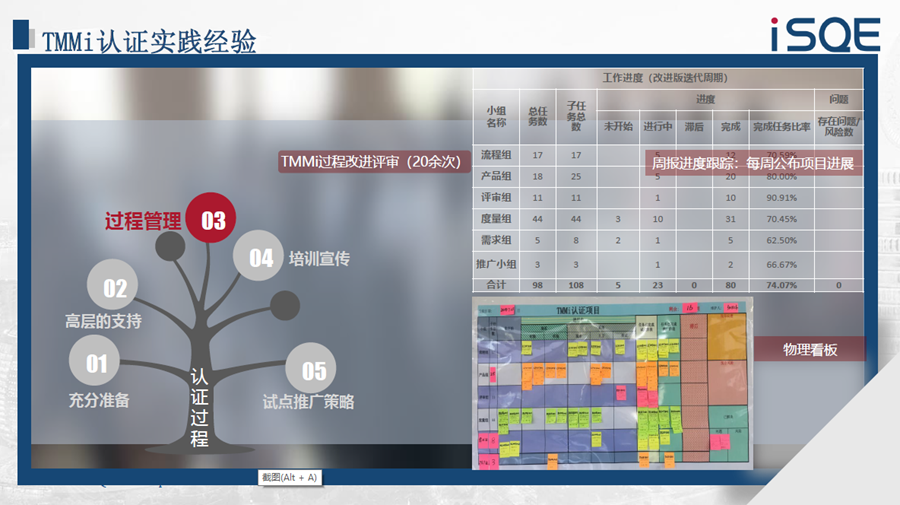Select the 90.91% completion cell
The height and width of the screenshot is (505, 900).
click(781, 197)
